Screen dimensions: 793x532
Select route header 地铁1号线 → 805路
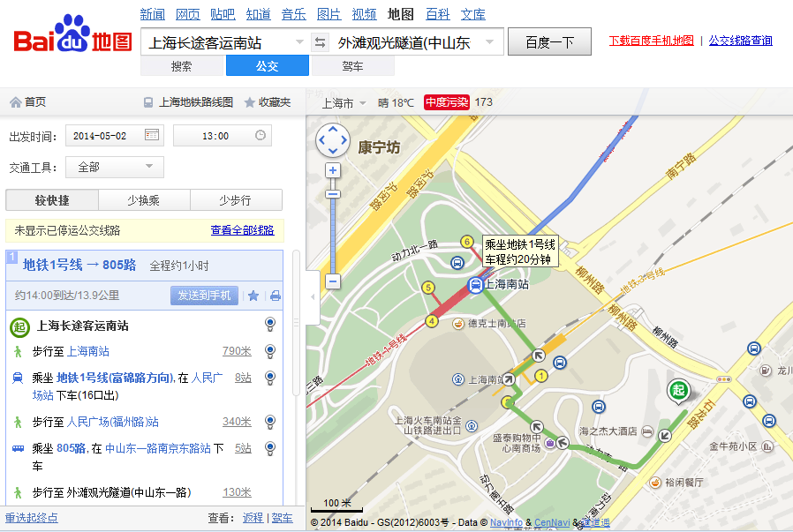[79, 266]
